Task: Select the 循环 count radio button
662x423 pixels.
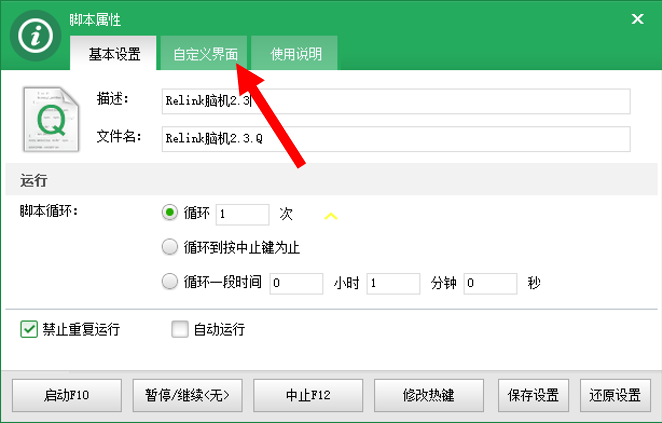Action: 169,213
